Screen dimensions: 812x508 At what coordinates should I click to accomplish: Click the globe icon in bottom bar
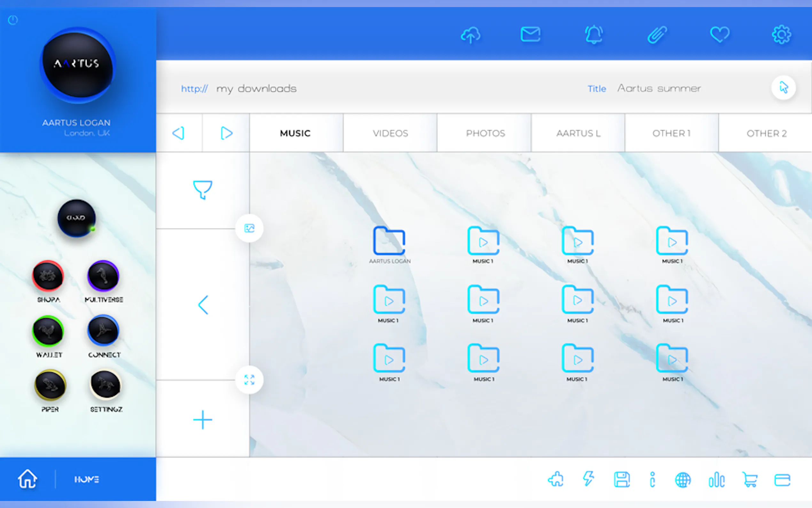point(683,480)
